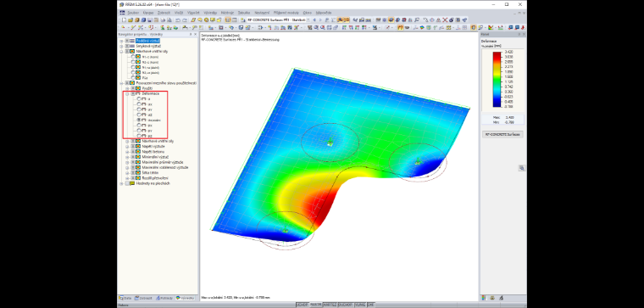The image size is (644, 308).
Task: Click the RF-CONCRETE Surfaces panel button
Action: [x=502, y=134]
